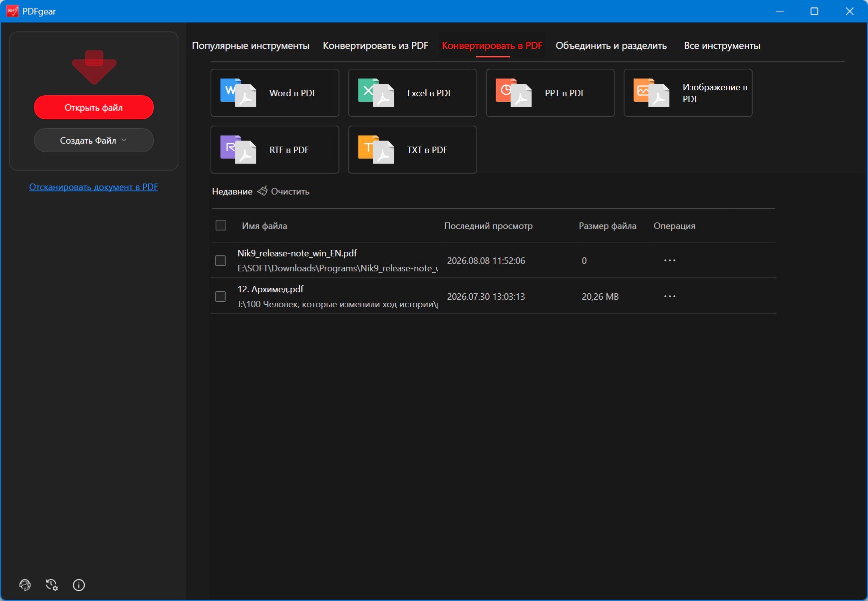The width and height of the screenshot is (868, 601).
Task: Open the Все инструменты tab
Action: [x=722, y=45]
